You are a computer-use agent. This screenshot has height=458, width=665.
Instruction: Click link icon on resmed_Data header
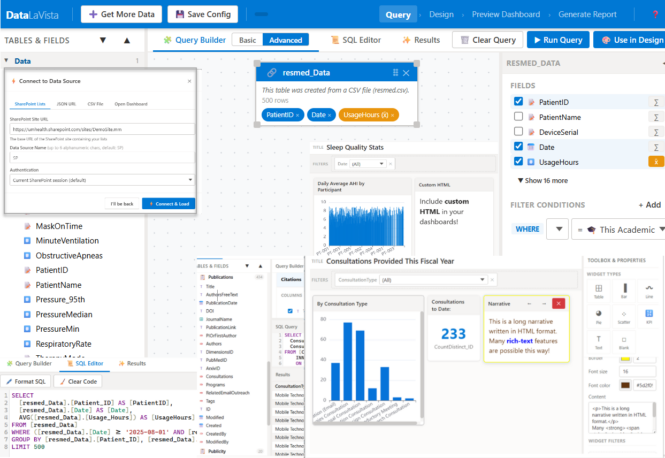tap(272, 73)
